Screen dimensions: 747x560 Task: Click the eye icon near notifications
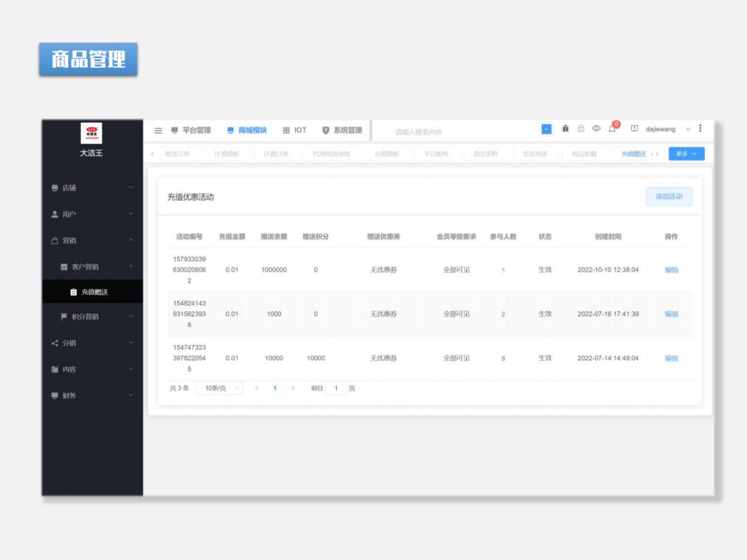coord(596,129)
